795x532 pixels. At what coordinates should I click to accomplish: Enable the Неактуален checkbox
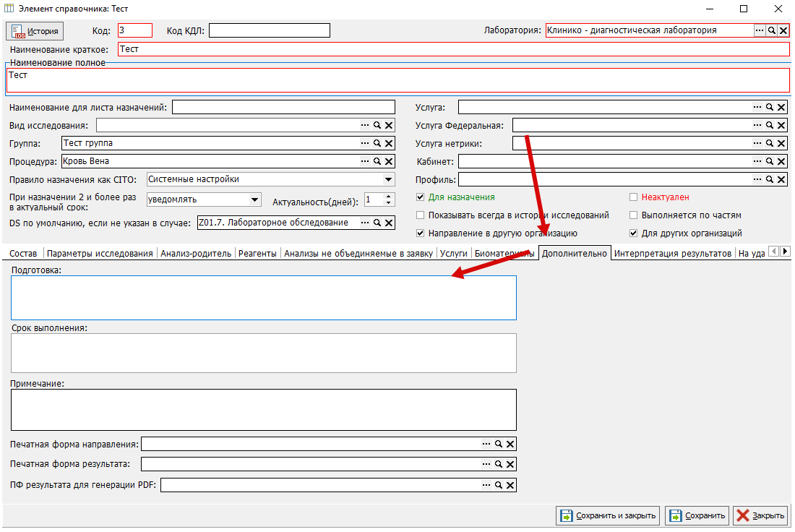point(633,197)
